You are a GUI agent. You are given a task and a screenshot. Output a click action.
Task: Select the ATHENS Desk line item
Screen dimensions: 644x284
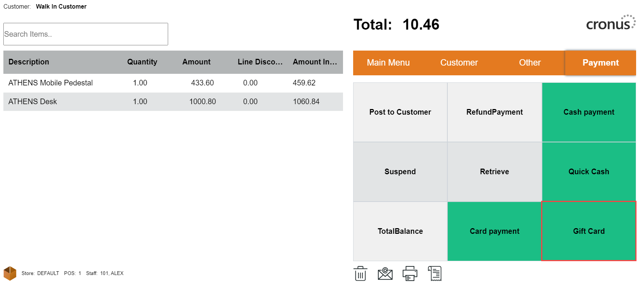click(x=173, y=102)
